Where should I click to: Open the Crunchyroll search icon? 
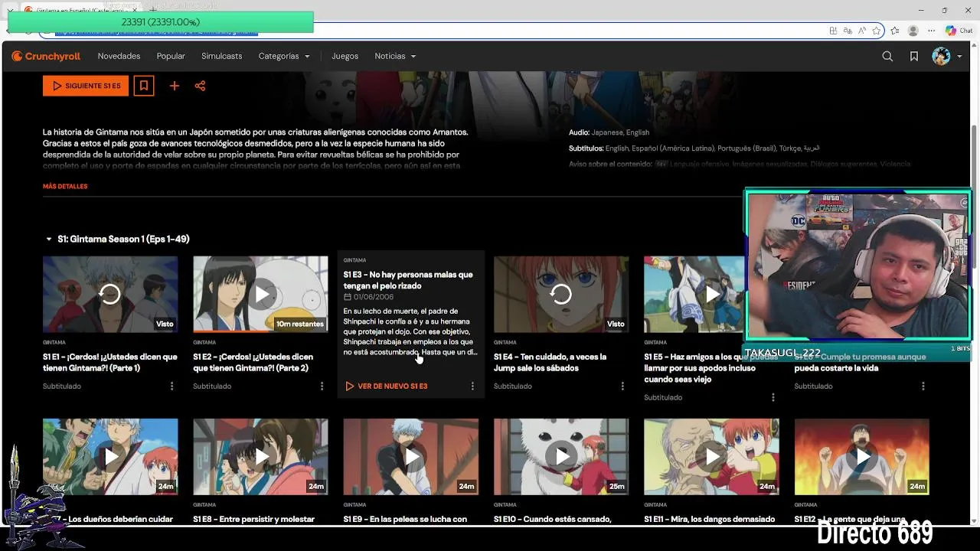coord(887,56)
